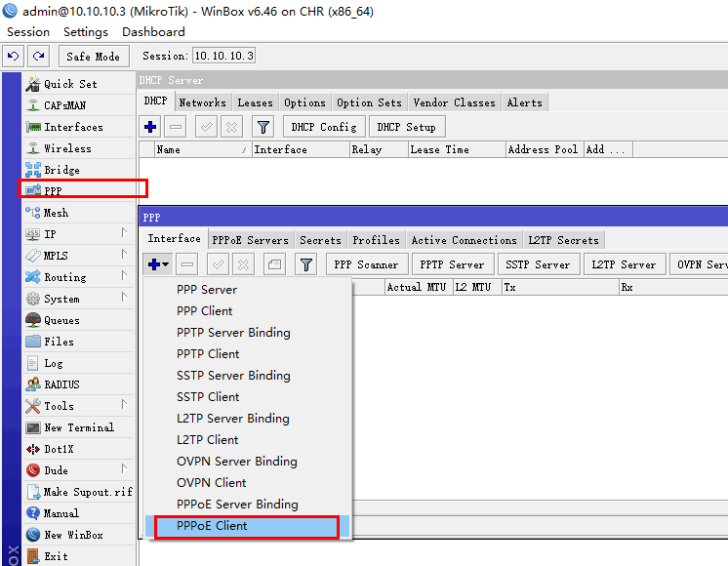The width and height of the screenshot is (728, 566).
Task: Open Settings menu
Action: click(x=86, y=31)
